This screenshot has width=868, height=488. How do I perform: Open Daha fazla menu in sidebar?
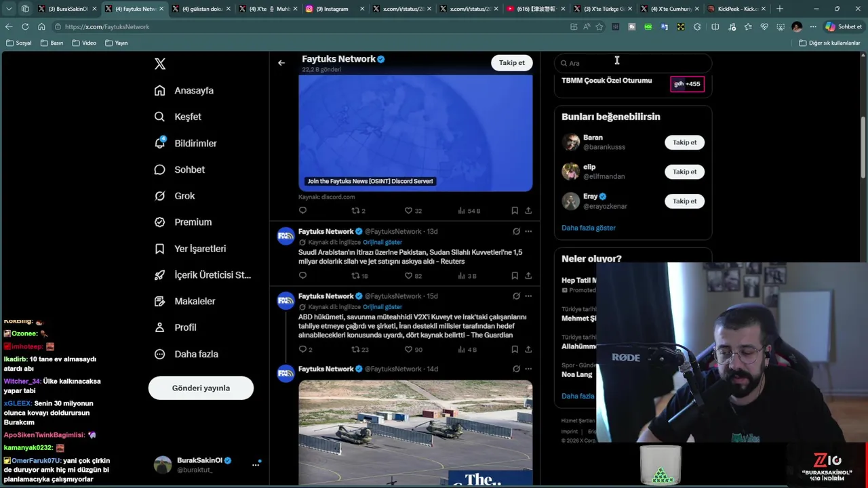[x=186, y=354]
